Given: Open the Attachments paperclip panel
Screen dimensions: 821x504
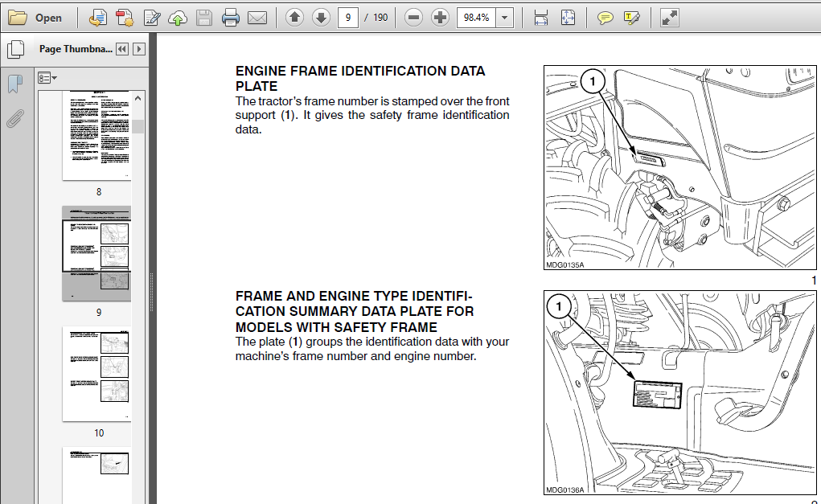Looking at the screenshot, I should (x=15, y=119).
